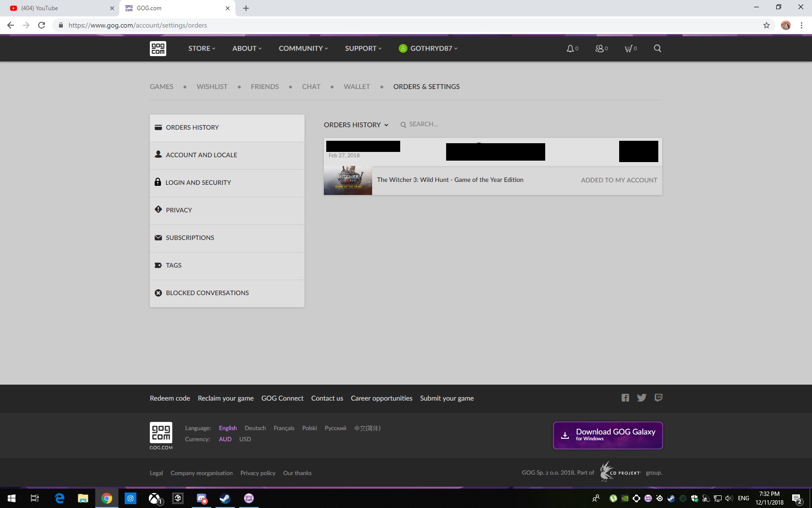
Task: Open the friends icon in header
Action: tap(599, 48)
